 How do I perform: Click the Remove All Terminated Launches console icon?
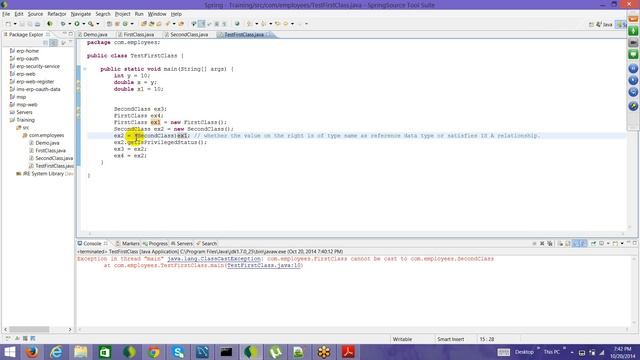(x=550, y=243)
